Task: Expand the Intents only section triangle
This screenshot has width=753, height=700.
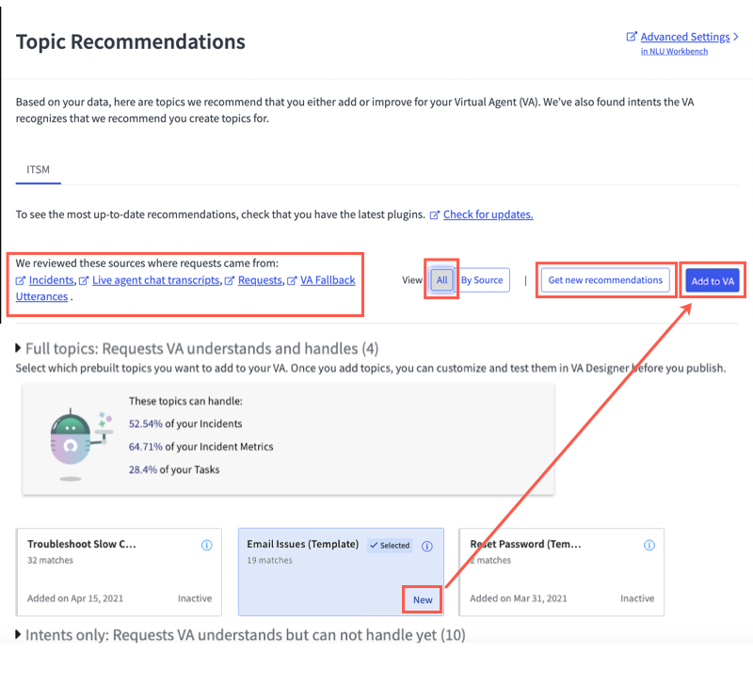Action: (x=18, y=634)
